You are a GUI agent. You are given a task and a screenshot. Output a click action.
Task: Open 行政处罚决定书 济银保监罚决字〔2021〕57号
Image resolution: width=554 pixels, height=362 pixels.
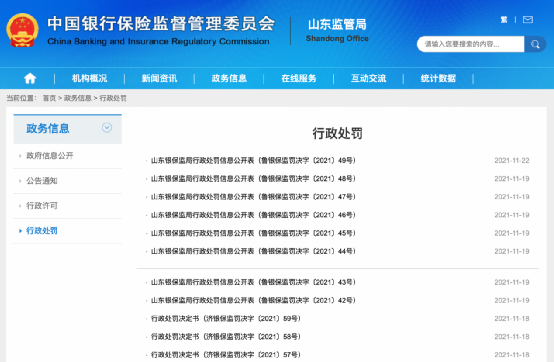coord(225,355)
